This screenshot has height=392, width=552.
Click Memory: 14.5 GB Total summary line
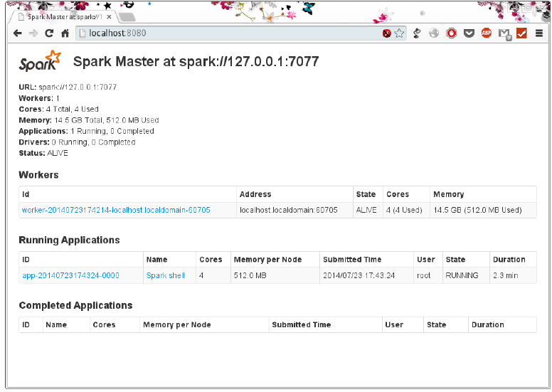click(x=89, y=120)
